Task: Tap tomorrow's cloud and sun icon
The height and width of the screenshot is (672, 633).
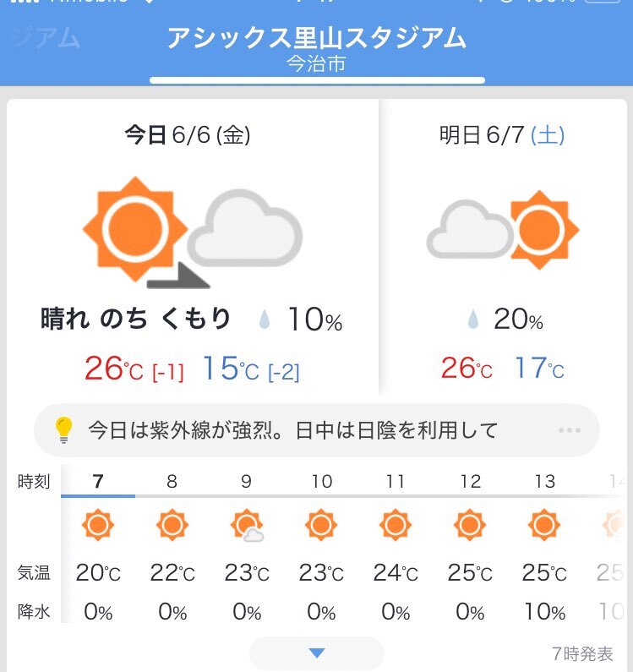Action: pyautogui.click(x=503, y=230)
